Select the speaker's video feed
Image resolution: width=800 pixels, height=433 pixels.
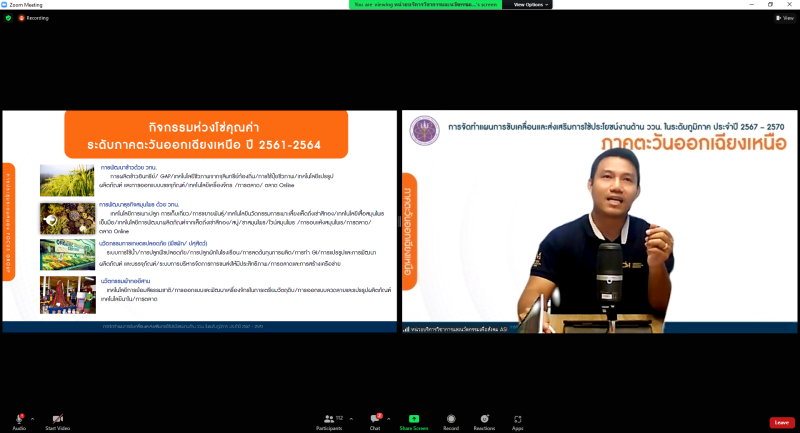click(x=600, y=220)
